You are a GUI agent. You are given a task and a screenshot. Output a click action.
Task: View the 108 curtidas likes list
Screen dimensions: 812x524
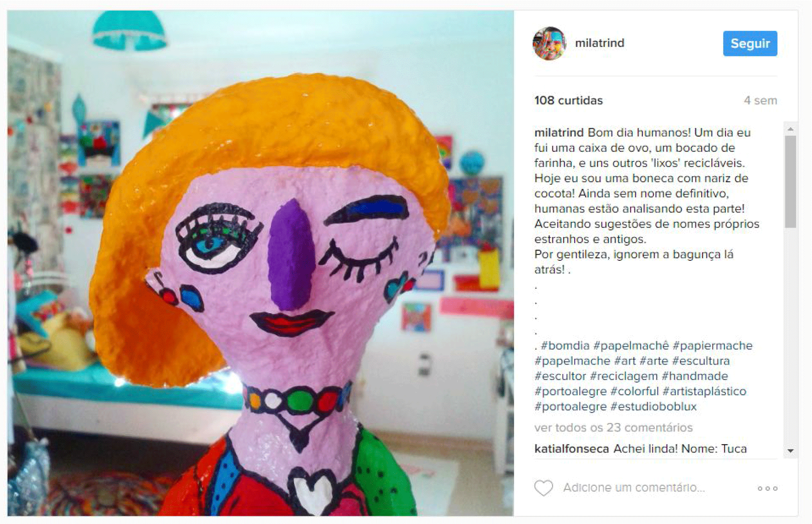[568, 101]
